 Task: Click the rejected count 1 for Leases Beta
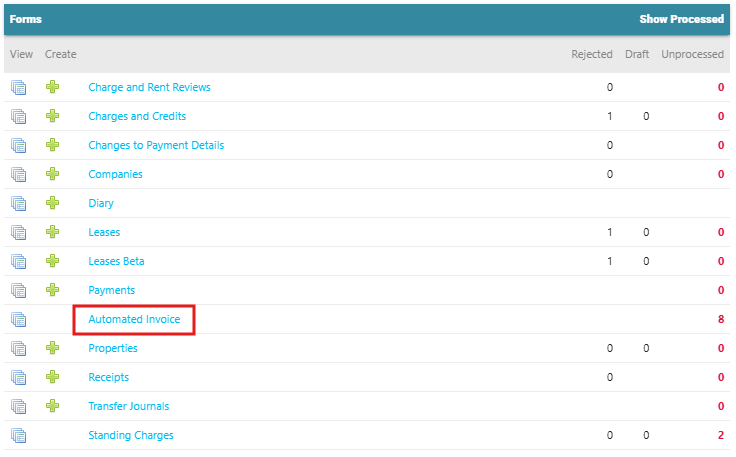pyautogui.click(x=610, y=261)
